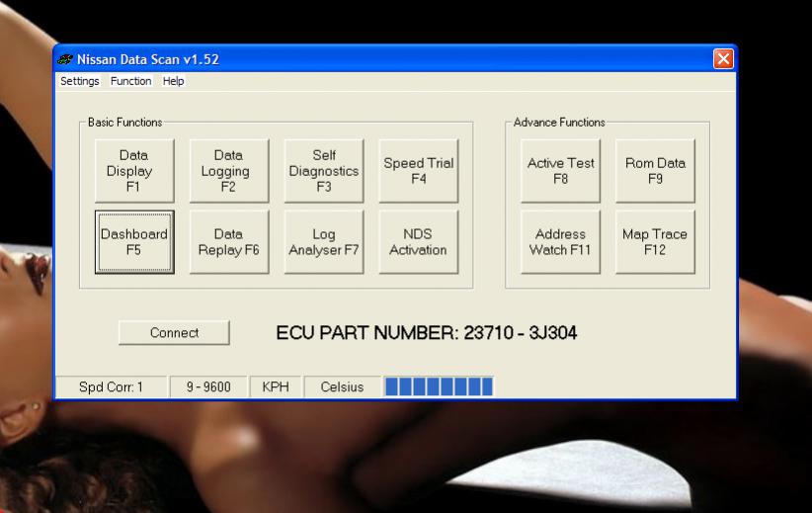Click the Celsius status entry
Viewport: 812px width, 513px height.
(x=343, y=387)
